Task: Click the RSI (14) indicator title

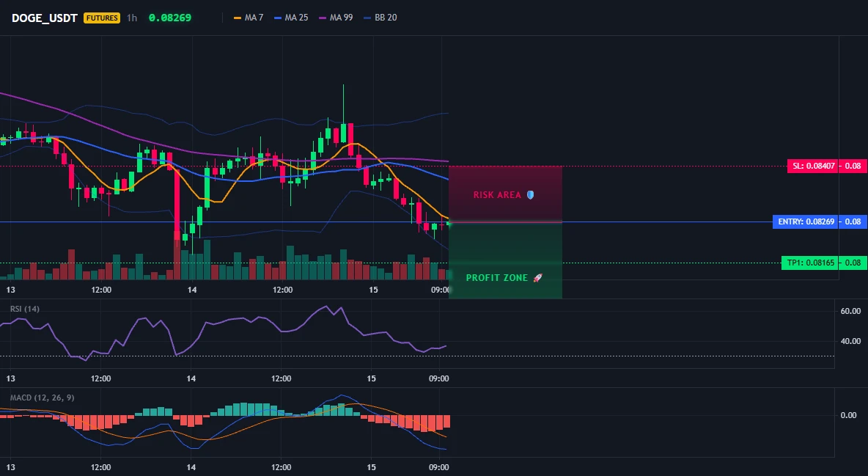Action: point(24,309)
